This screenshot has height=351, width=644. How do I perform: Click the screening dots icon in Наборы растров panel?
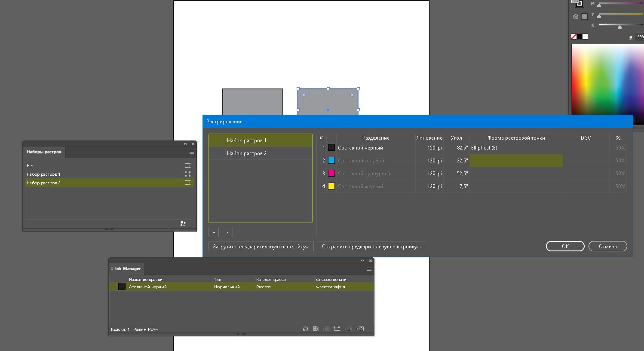coord(183,223)
